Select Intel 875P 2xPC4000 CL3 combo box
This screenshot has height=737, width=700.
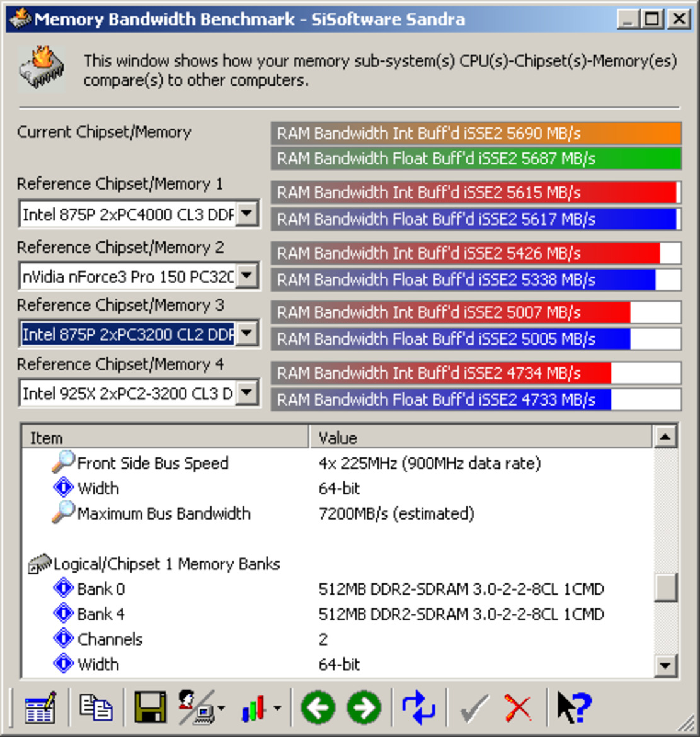click(139, 214)
